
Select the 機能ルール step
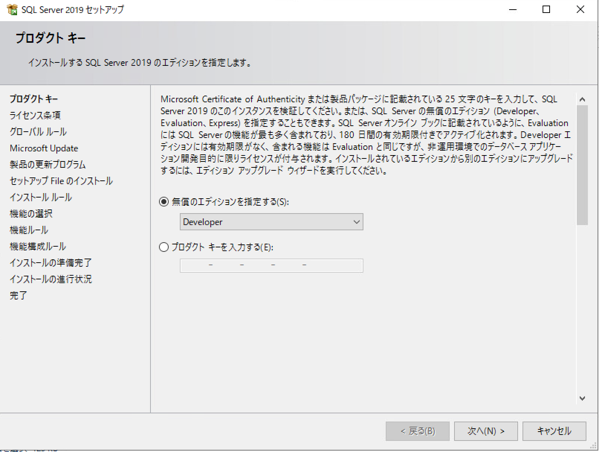point(29,230)
